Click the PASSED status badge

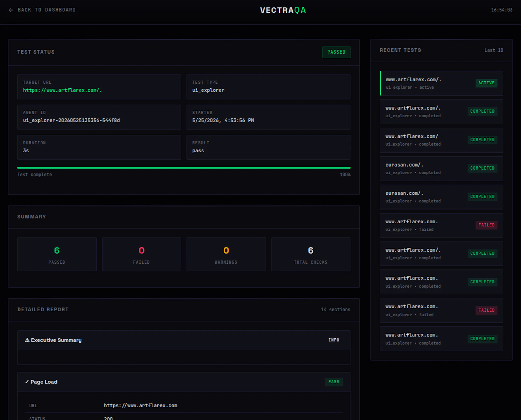[336, 52]
